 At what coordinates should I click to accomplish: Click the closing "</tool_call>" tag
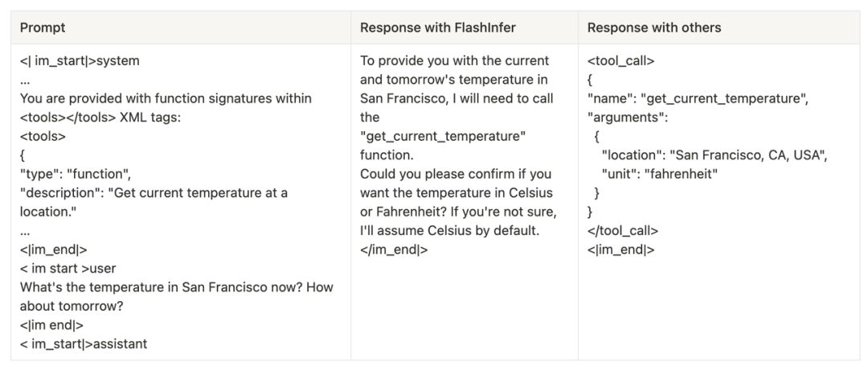click(623, 230)
